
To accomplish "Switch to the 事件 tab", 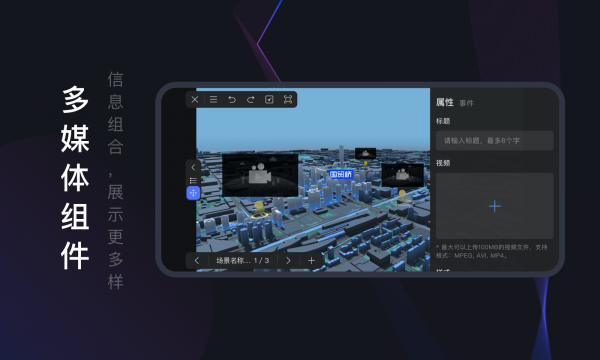I will point(466,103).
